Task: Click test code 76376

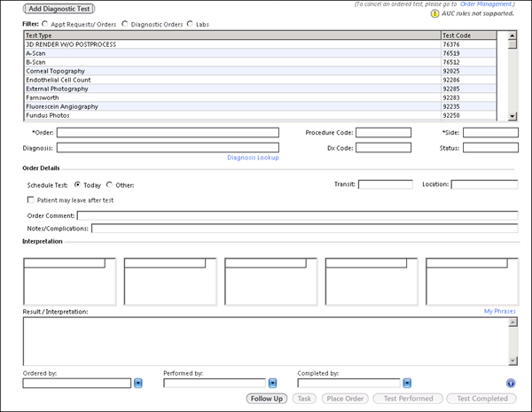Action: coord(451,44)
